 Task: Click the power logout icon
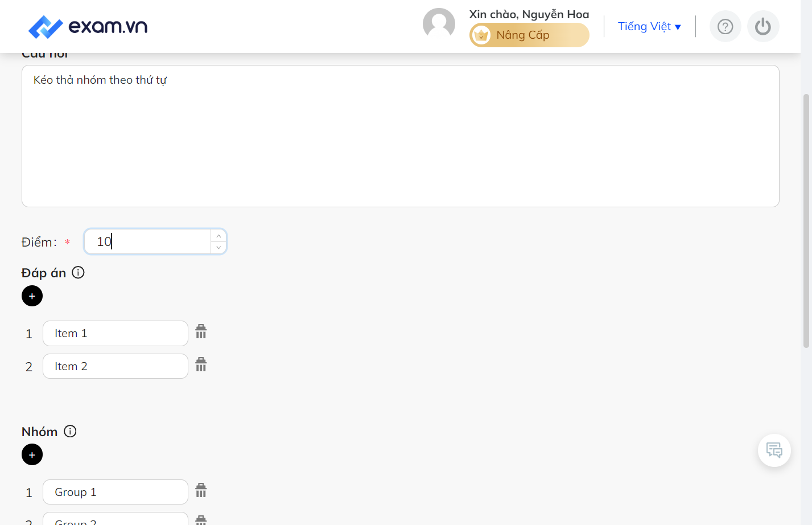pos(763,26)
